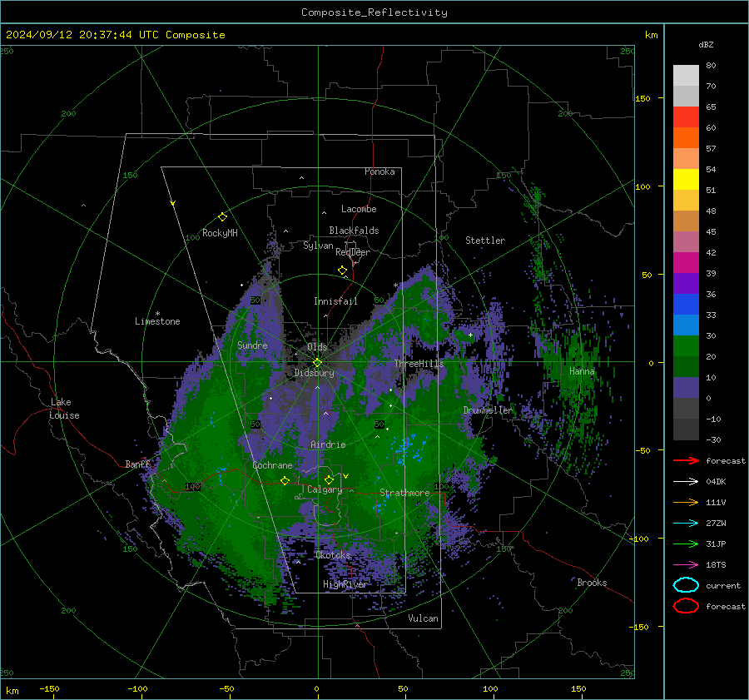The height and width of the screenshot is (700, 749).
Task: Click the Cochrane label
Action: pos(272,465)
